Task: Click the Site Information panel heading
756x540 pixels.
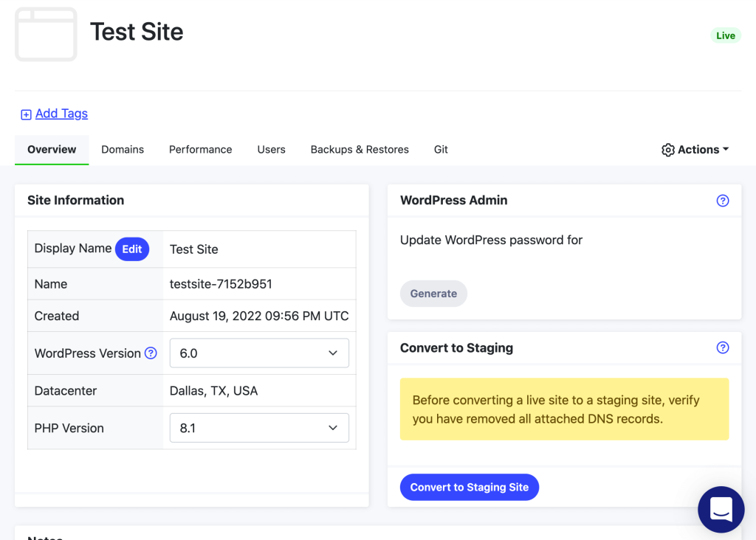Action: [x=76, y=201]
